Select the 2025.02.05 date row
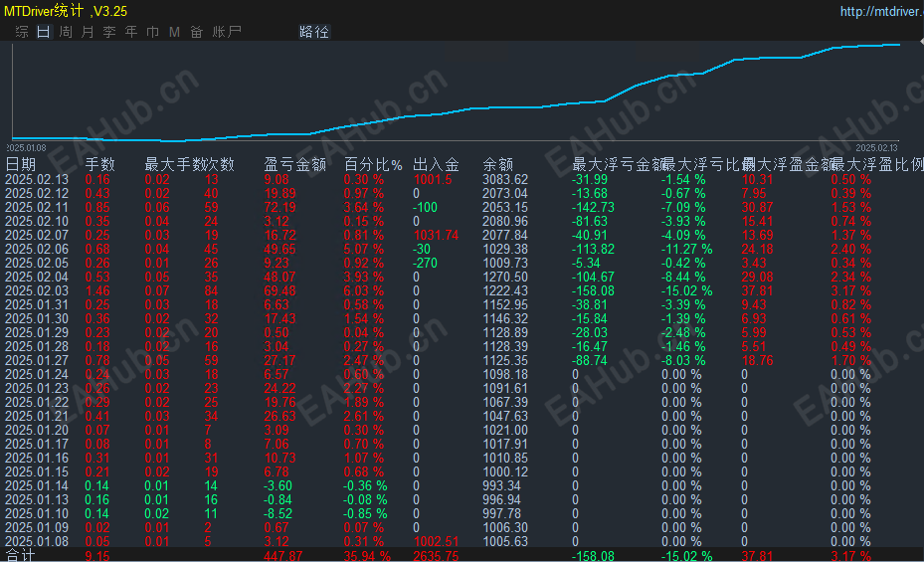 click(37, 264)
